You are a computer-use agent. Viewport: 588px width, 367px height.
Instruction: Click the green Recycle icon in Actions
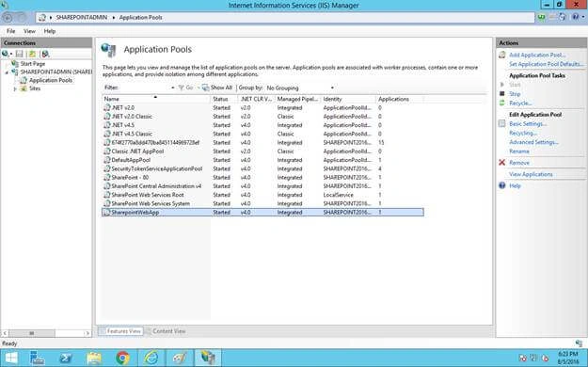502,103
